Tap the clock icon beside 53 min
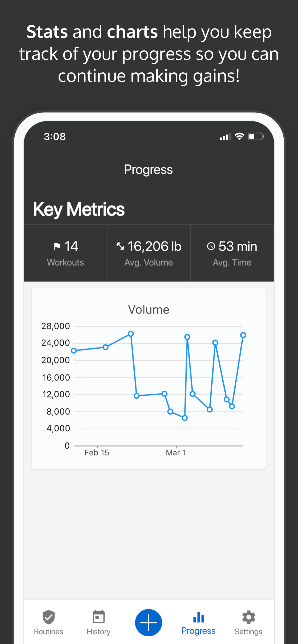 coord(211,246)
